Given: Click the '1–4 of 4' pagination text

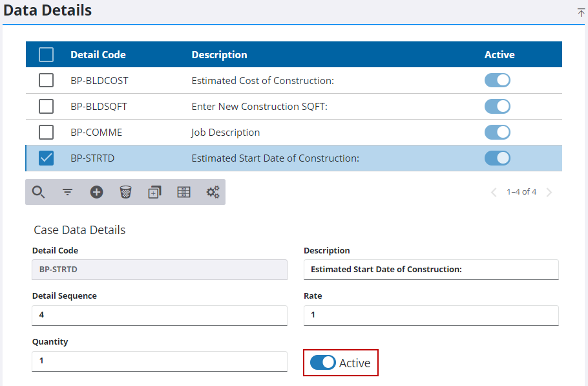Looking at the screenshot, I should tap(521, 192).
